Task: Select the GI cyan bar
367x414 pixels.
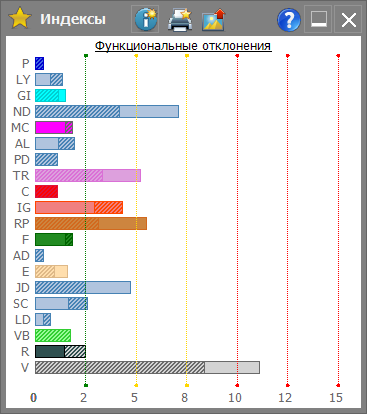Action: [50, 96]
